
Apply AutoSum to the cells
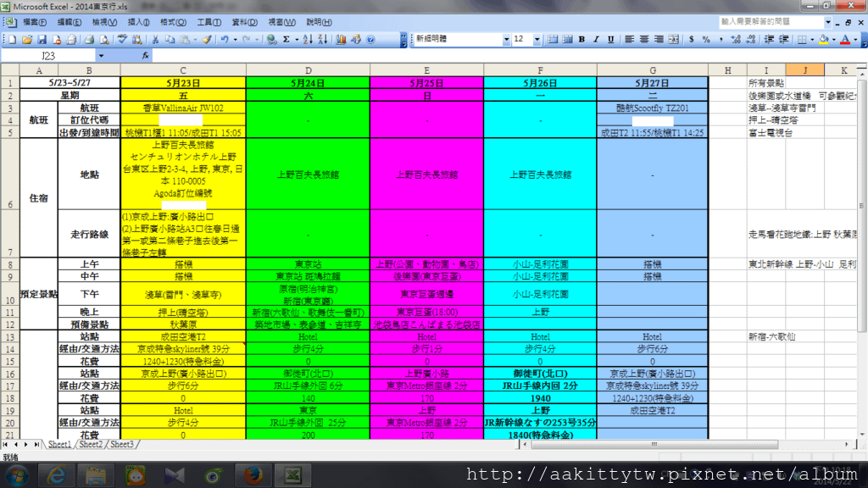[x=287, y=39]
